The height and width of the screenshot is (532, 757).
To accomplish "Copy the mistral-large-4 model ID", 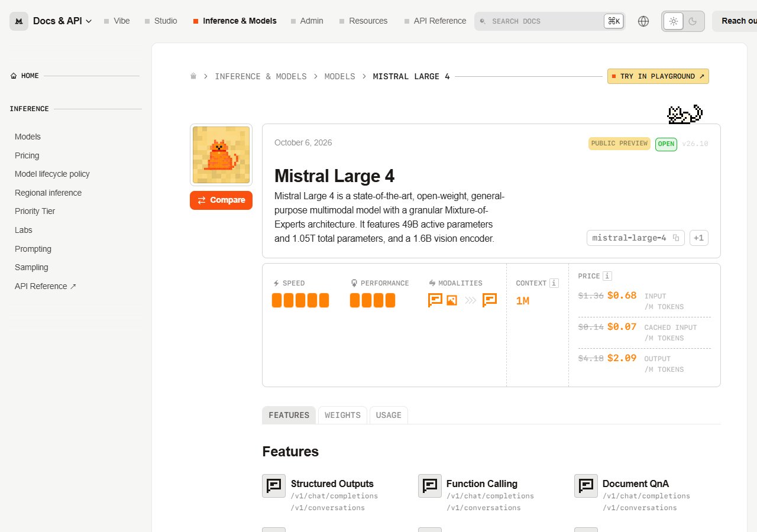I will (676, 238).
